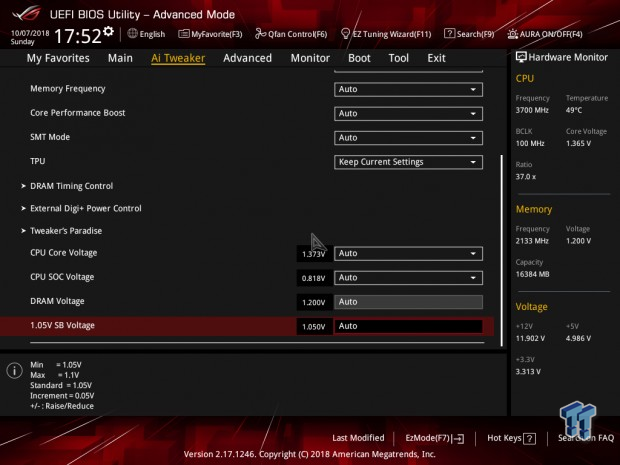Open the CPU SOC Voltage Auto dropdown
This screenshot has width=620, height=465.
(408, 278)
